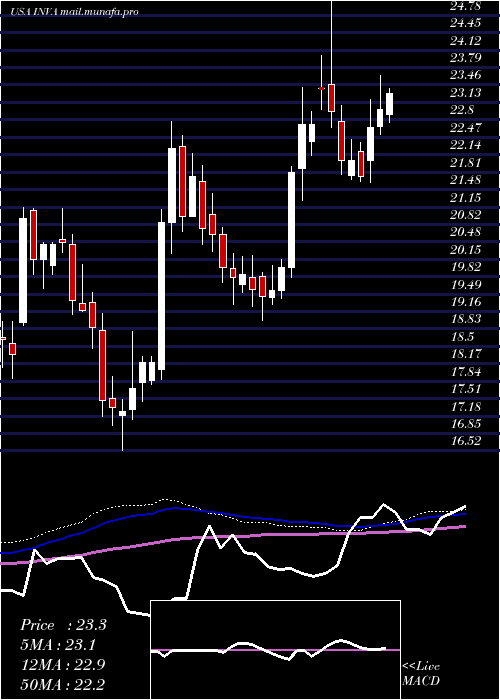
Task: Select the 18.5 price axis label
Action: click(x=462, y=336)
